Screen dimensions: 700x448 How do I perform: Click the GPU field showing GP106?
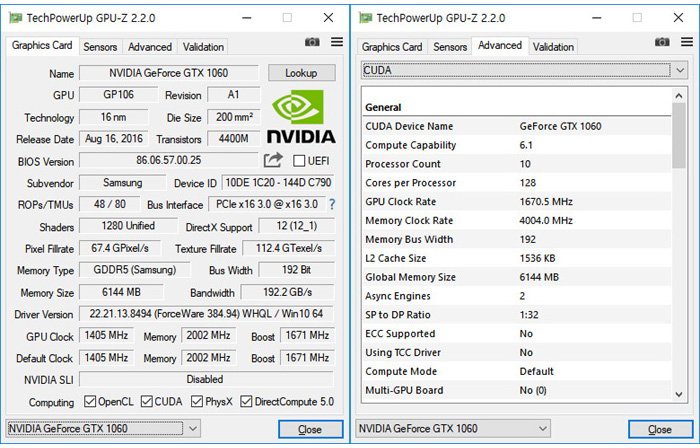[118, 95]
